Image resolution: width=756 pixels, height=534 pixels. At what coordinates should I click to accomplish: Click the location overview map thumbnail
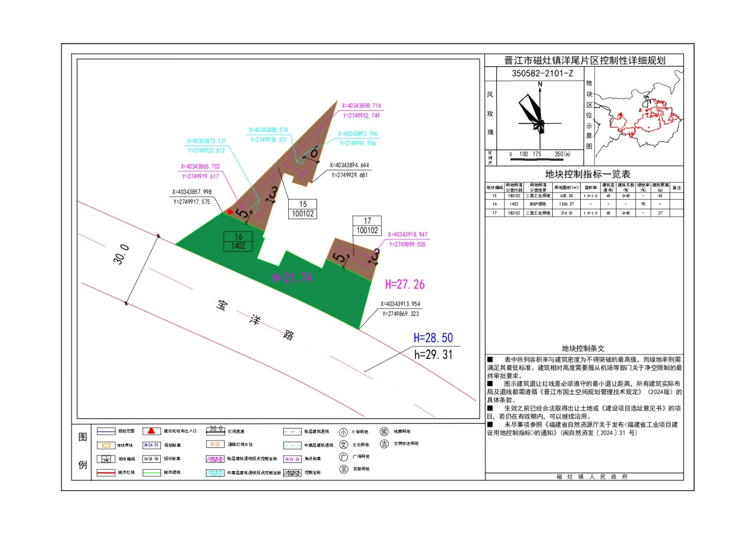(x=638, y=116)
